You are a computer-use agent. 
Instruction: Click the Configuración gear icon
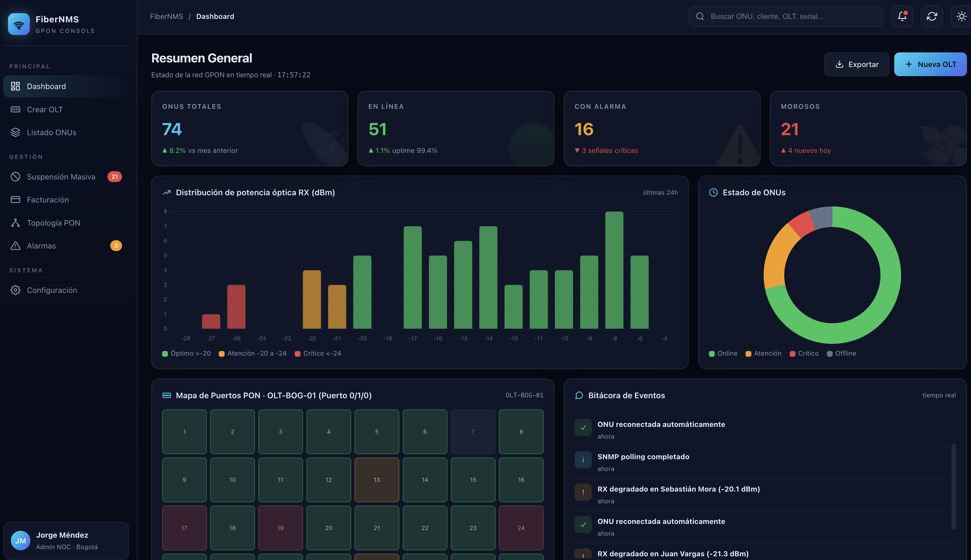coord(15,290)
